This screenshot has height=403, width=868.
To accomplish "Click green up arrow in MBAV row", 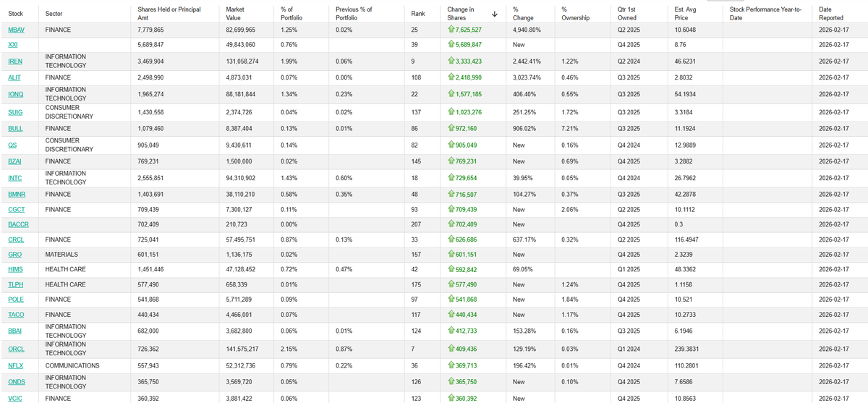I will (x=451, y=30).
